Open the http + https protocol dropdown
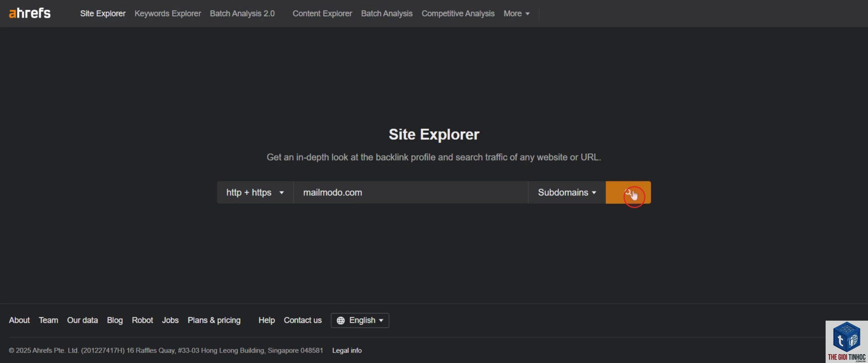868x363 pixels. pos(255,193)
